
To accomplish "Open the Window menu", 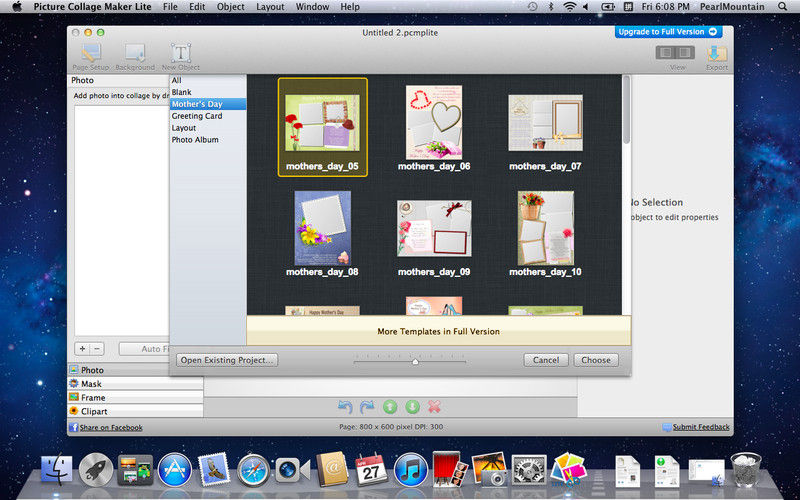I will (x=312, y=7).
